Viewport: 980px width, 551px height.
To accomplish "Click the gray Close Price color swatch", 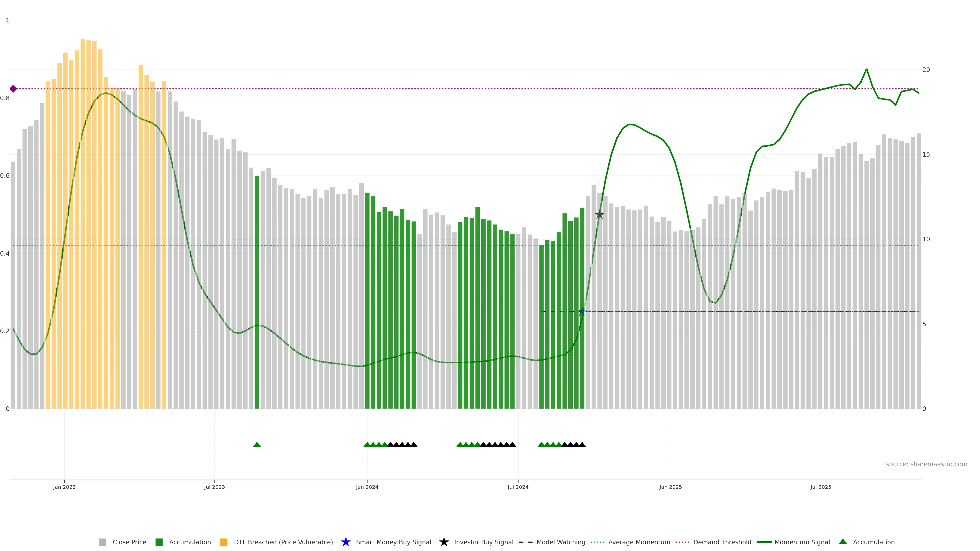I will pyautogui.click(x=102, y=542).
